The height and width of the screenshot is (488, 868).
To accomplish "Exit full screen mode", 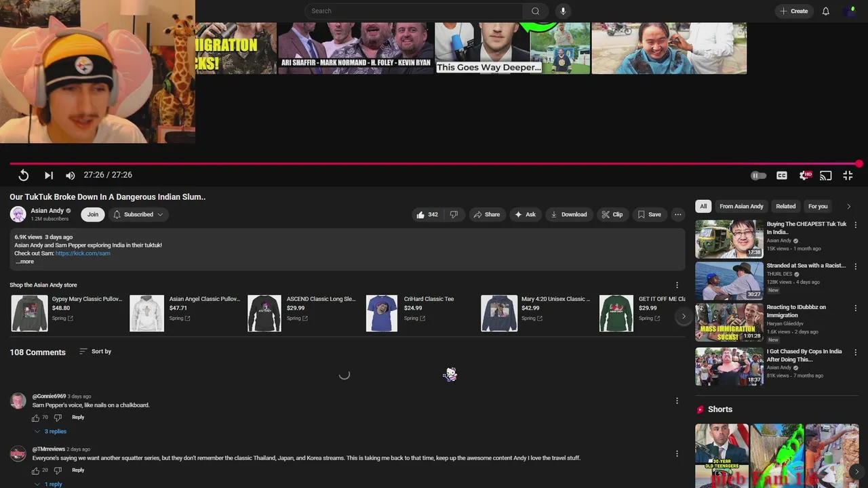I will tap(848, 176).
